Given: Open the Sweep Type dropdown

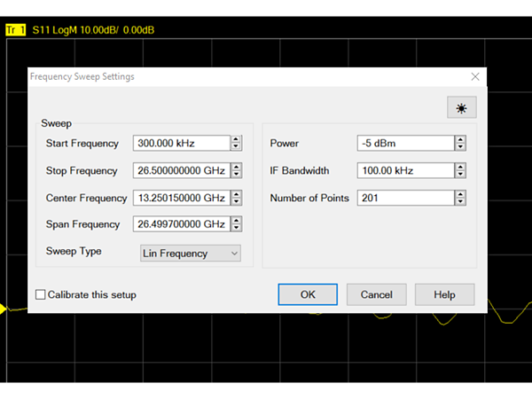Looking at the screenshot, I should click(x=191, y=254).
